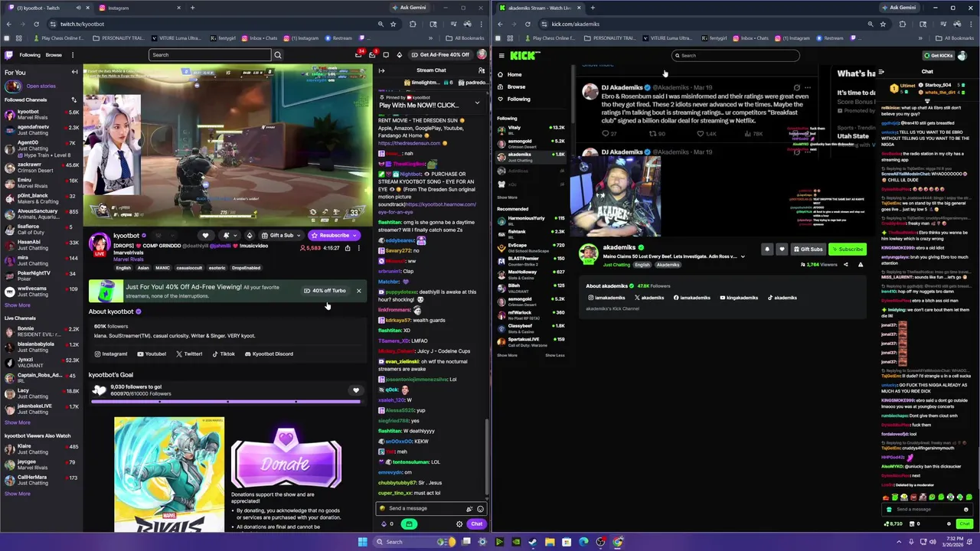Image resolution: width=980 pixels, height=551 pixels.
Task: Open Kick chat emote picker
Action: (x=966, y=510)
